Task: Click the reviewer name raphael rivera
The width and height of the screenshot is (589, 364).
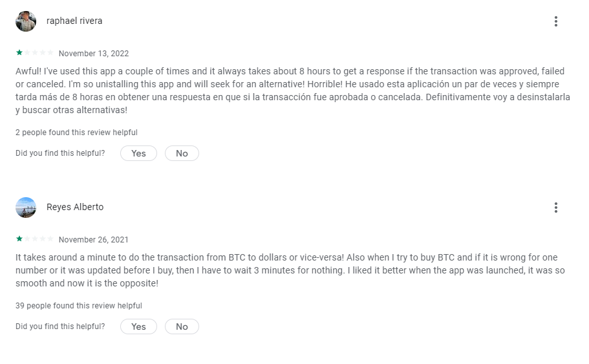Action: (x=74, y=21)
